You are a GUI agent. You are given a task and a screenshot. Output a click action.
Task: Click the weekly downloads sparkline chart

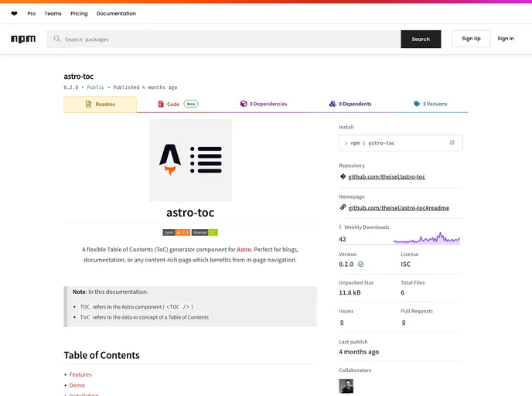tap(427, 238)
